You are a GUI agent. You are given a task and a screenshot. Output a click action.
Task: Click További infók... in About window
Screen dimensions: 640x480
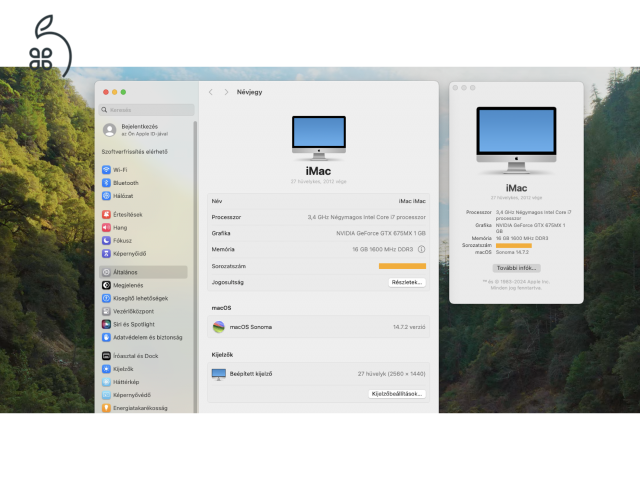[516, 268]
